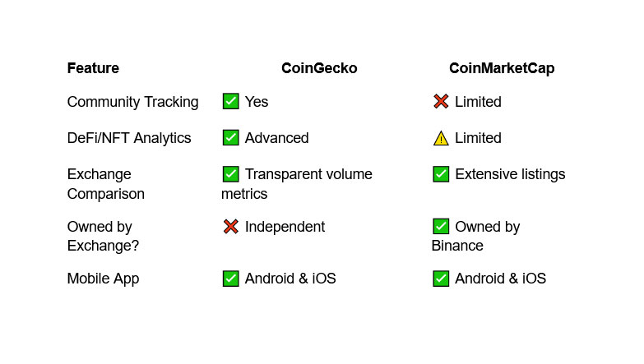
Task: Click the "Extensive listings" cell text
Action: click(510, 174)
